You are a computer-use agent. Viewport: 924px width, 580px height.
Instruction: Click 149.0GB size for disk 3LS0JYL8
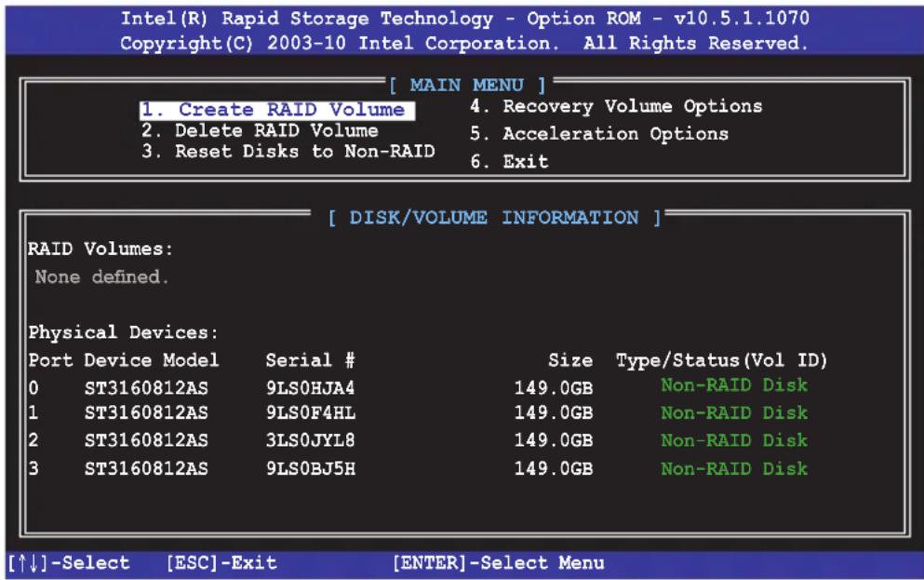coord(554,440)
